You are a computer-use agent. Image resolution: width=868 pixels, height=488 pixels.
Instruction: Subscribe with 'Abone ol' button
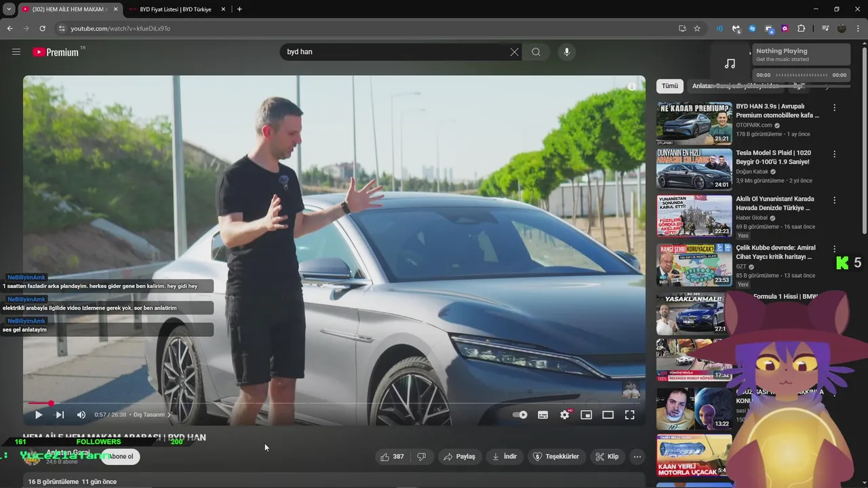coord(121,456)
